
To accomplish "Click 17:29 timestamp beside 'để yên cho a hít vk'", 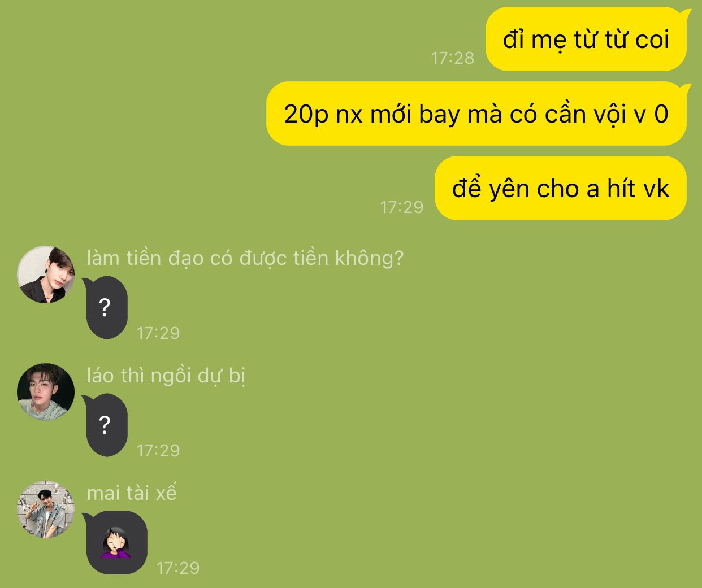I will (402, 207).
